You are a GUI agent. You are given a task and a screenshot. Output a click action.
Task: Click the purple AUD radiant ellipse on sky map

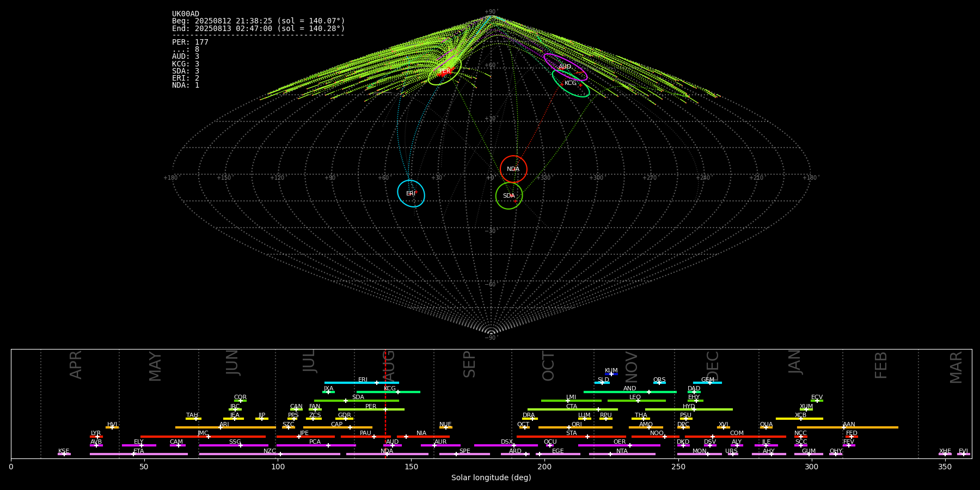(x=566, y=67)
